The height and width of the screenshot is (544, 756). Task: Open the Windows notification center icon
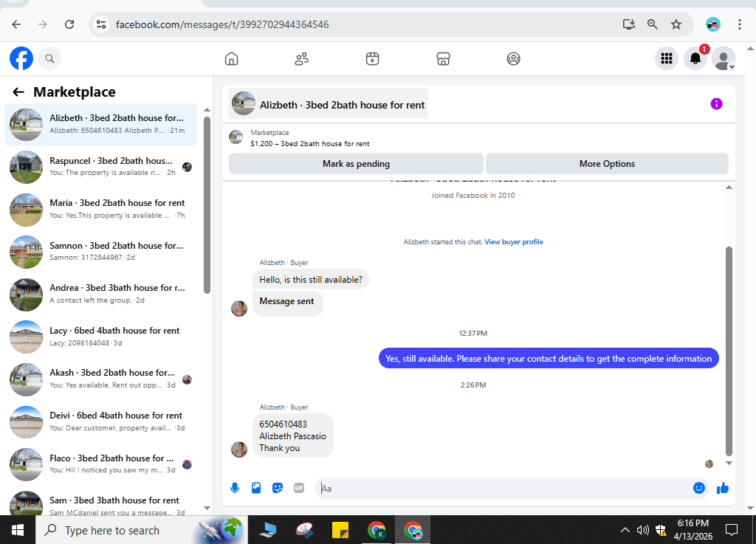tap(732, 530)
